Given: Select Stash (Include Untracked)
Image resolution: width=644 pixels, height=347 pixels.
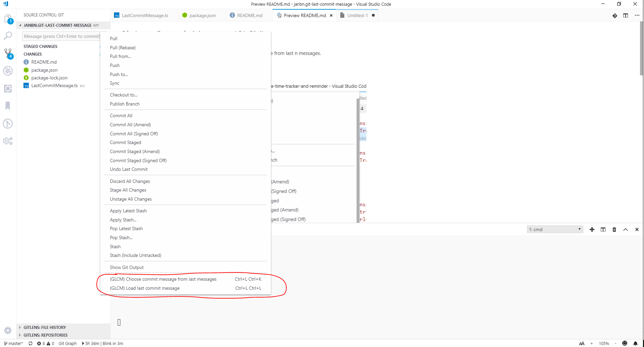Looking at the screenshot, I should tap(185, 255).
